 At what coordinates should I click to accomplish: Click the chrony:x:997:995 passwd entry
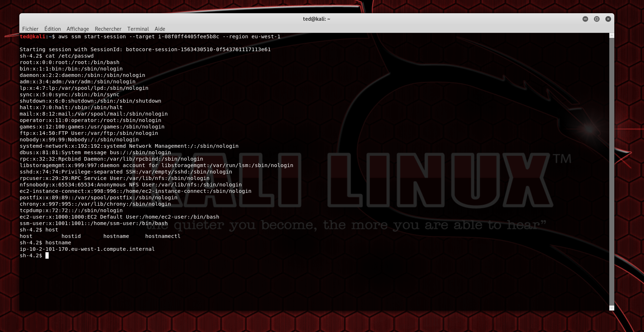[x=95, y=204]
